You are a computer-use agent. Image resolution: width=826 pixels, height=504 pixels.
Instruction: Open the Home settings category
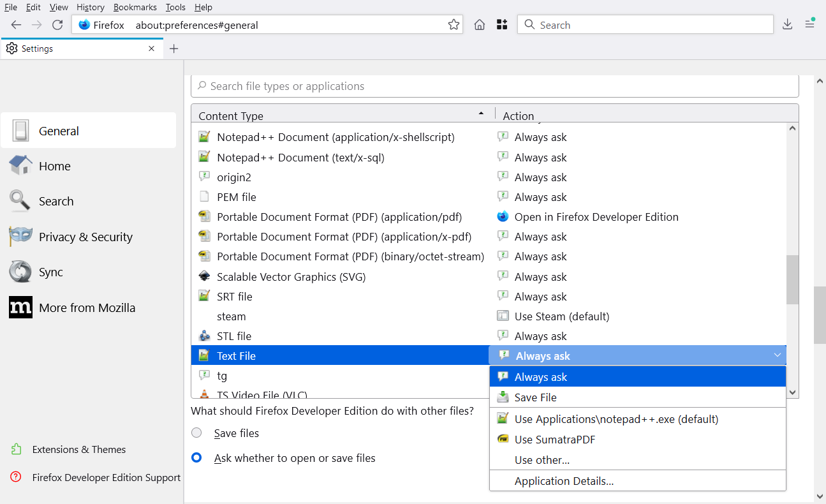pos(89,166)
